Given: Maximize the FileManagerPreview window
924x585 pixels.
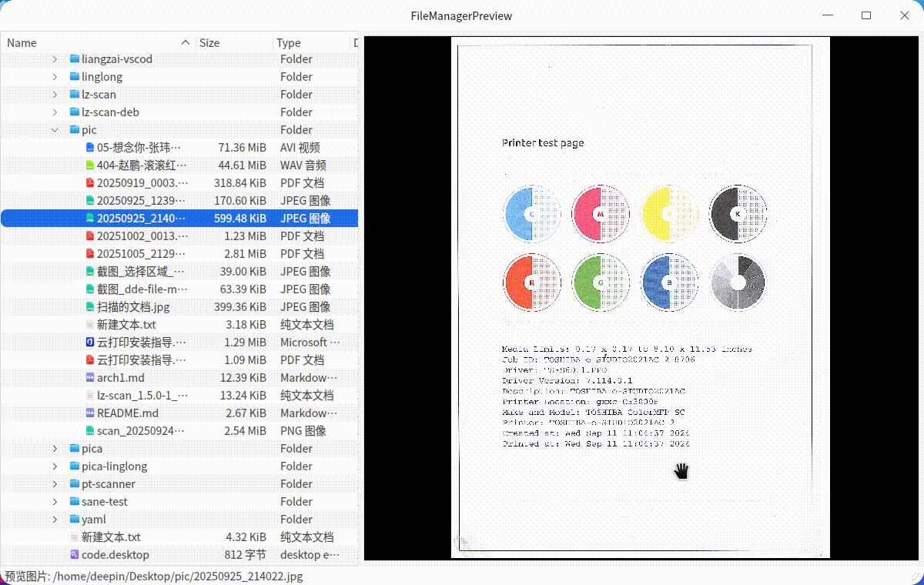Looking at the screenshot, I should 866,15.
